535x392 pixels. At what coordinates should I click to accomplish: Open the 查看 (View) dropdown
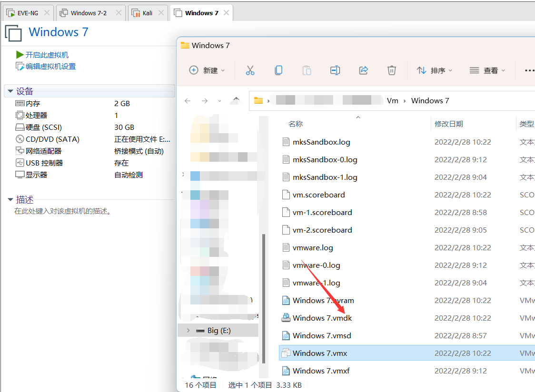[x=487, y=70]
